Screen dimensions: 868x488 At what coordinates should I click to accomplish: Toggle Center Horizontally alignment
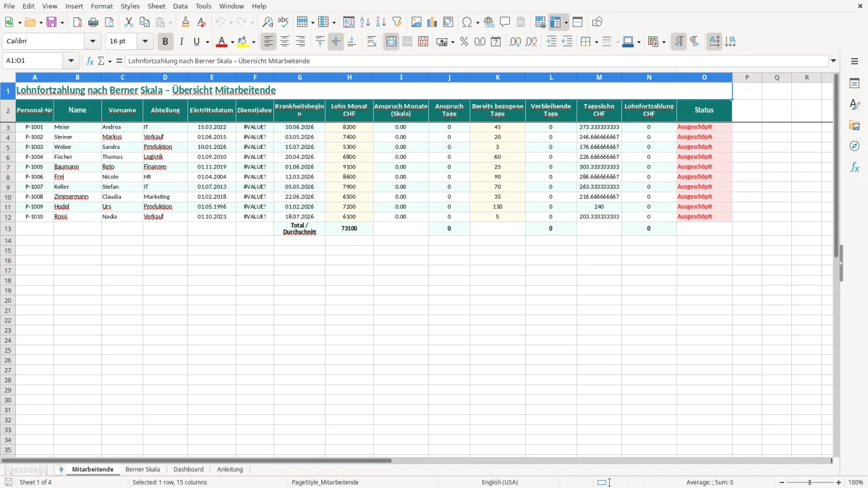click(x=285, y=42)
